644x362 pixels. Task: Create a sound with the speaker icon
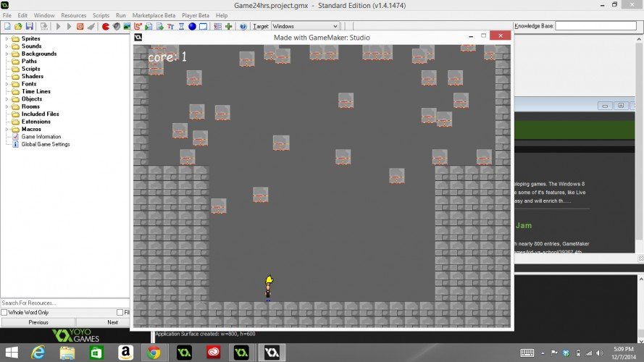pos(116,26)
